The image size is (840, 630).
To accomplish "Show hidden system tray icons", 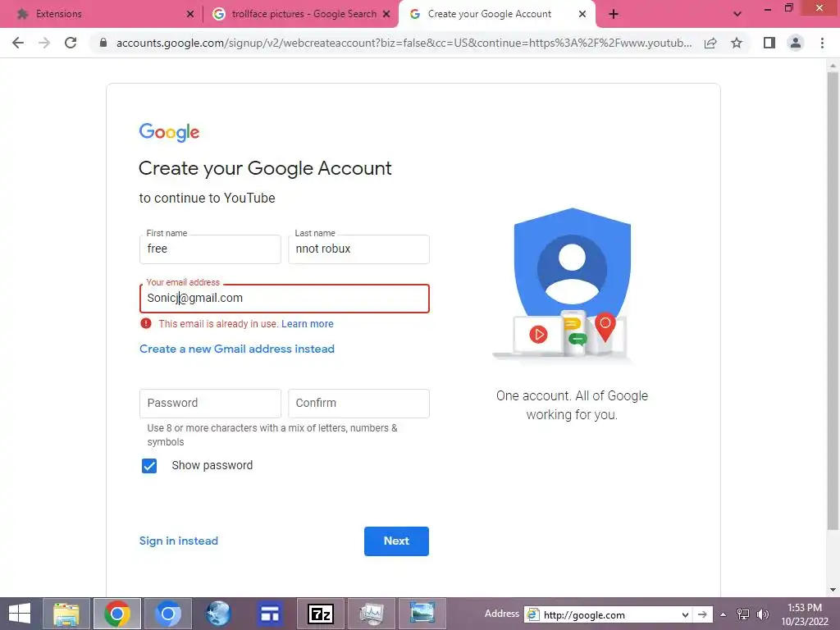I will pyautogui.click(x=724, y=615).
